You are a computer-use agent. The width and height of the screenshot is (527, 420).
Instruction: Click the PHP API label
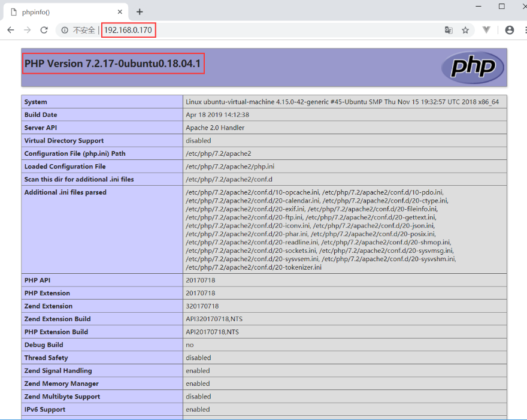[x=37, y=280]
